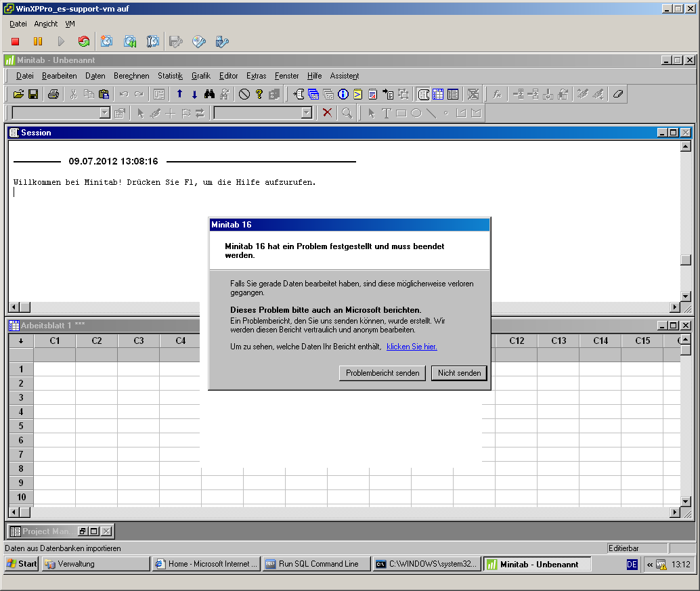Reset the VM with the red-green arrows icon

[83, 41]
